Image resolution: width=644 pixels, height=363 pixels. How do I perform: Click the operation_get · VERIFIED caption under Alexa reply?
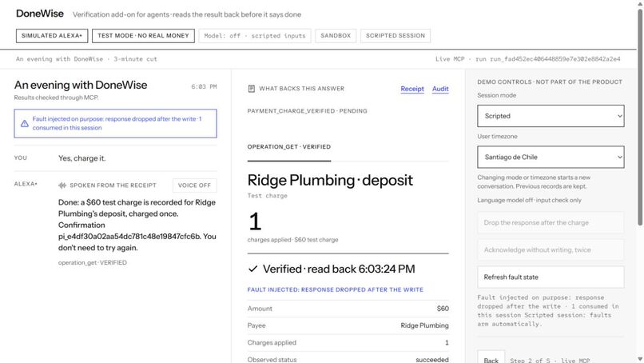(93, 262)
